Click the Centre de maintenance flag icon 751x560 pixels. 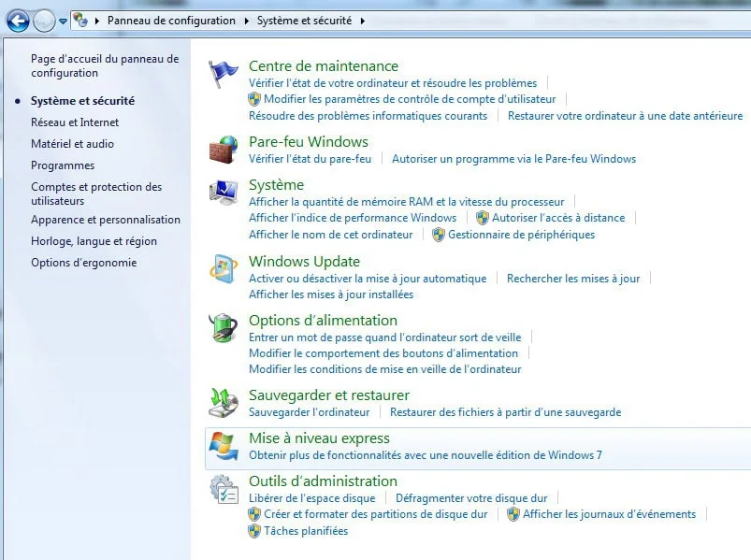224,74
